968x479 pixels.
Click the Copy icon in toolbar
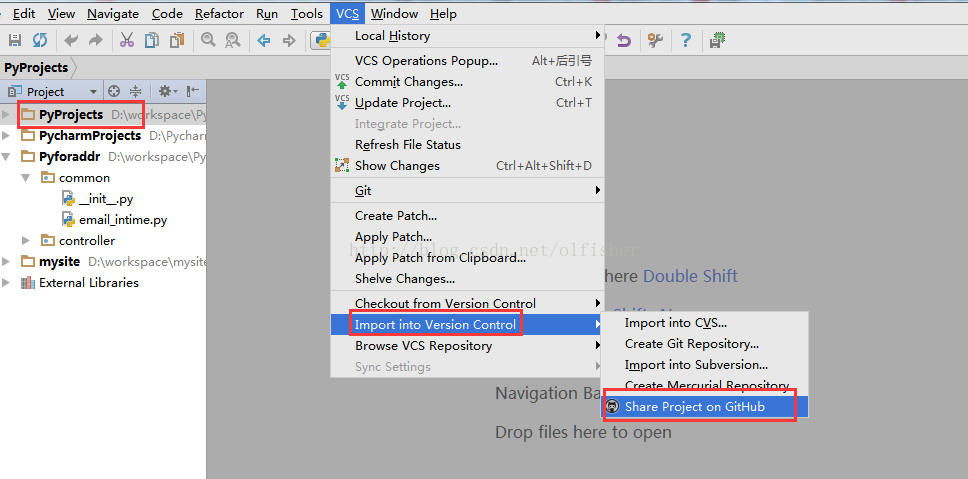tap(151, 41)
